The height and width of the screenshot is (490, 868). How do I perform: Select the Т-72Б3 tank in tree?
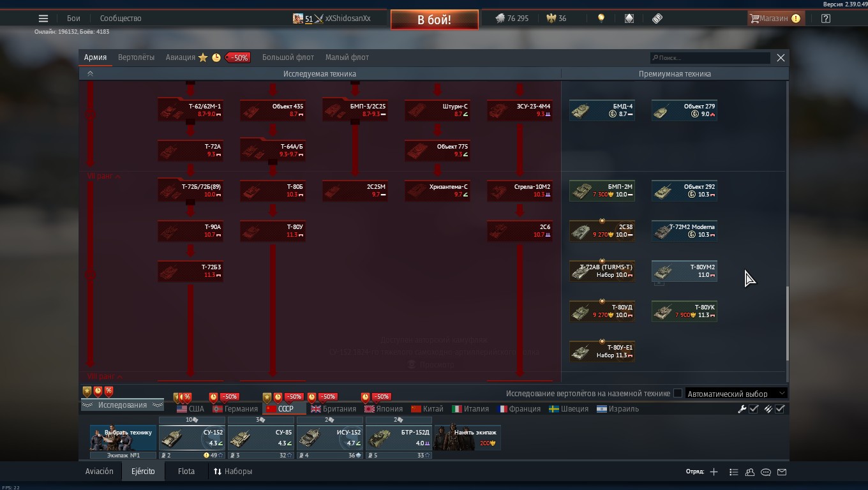click(x=190, y=271)
